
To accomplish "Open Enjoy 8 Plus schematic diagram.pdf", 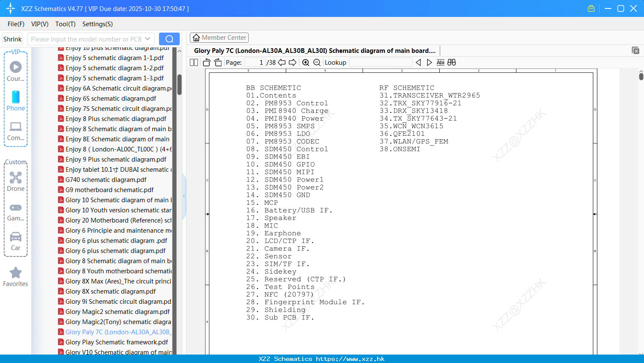I will (116, 118).
